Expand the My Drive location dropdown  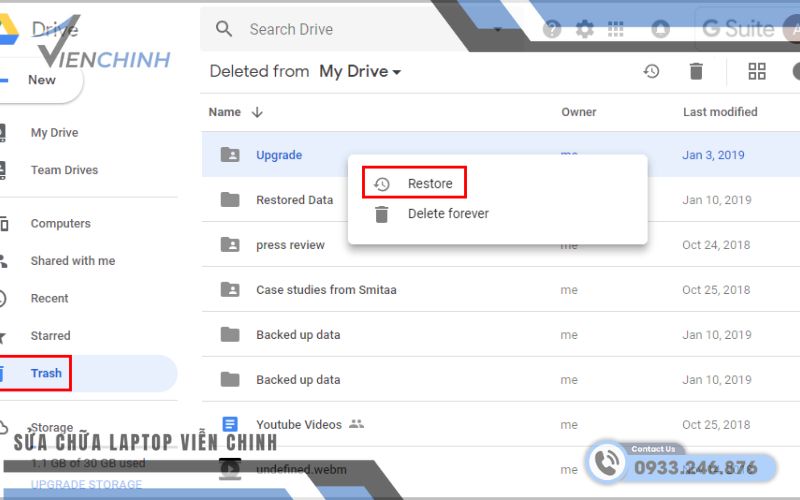[x=360, y=71]
